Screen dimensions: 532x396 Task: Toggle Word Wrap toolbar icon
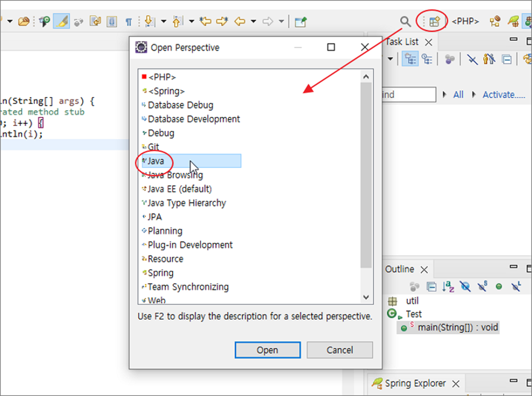95,21
